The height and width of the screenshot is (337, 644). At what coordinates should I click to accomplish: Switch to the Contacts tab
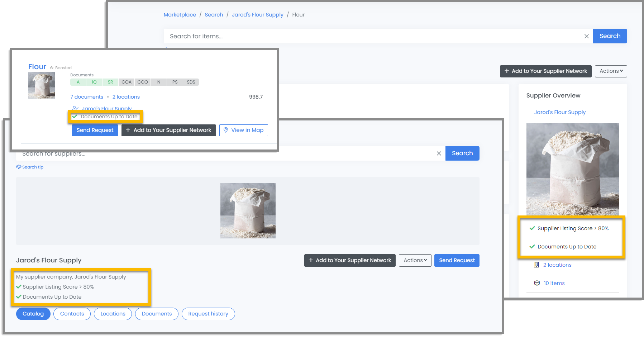(72, 314)
